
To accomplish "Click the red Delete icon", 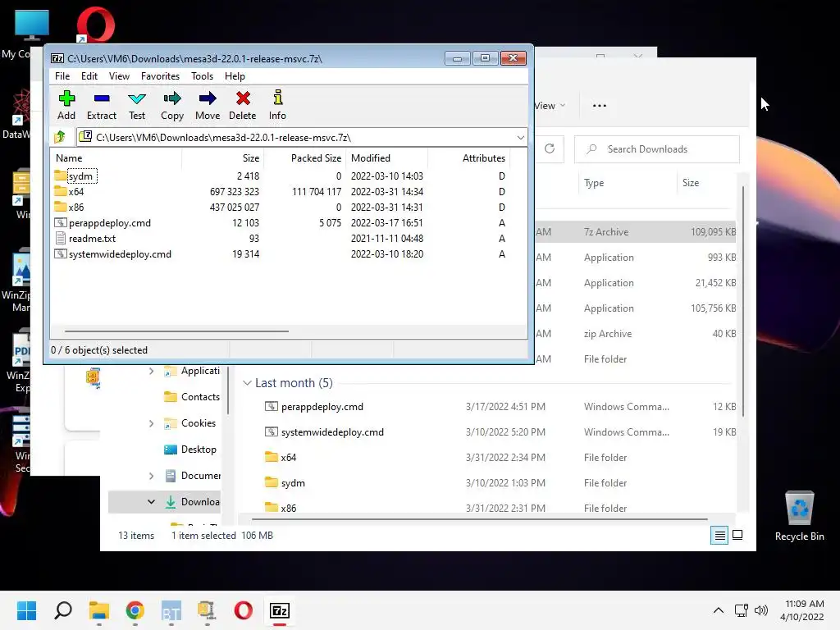I will click(x=243, y=106).
